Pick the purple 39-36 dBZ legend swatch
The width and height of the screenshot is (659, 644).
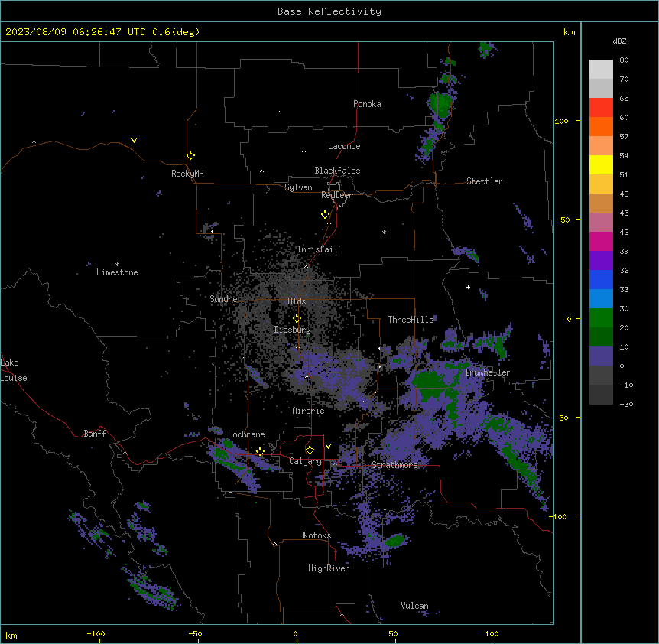point(601,261)
